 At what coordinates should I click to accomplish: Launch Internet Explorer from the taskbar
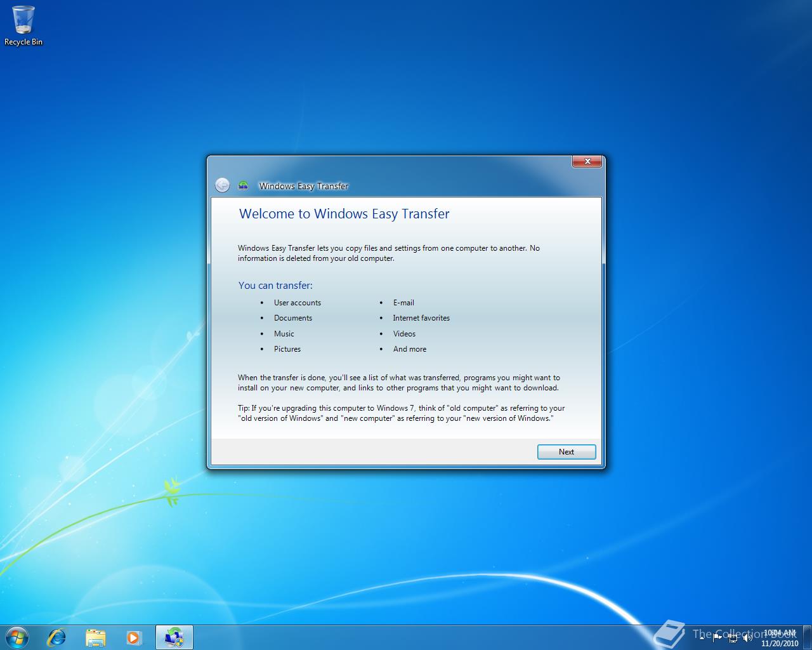pos(57,637)
